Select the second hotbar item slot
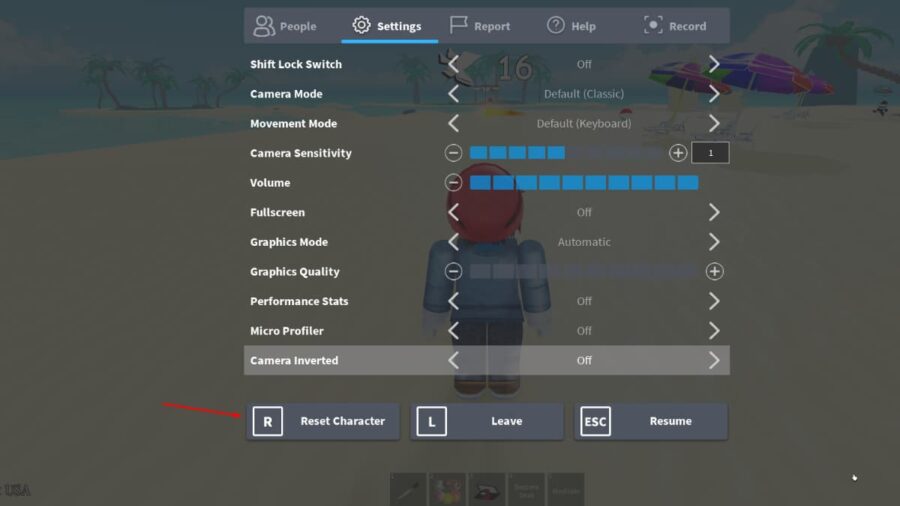Viewport: 900px width, 506px height. coord(447,490)
